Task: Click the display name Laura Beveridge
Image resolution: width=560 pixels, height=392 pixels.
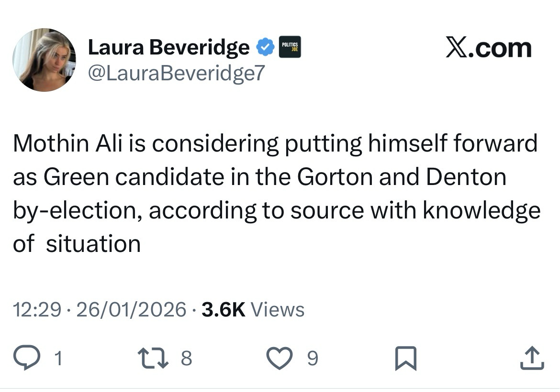Action: [x=168, y=47]
